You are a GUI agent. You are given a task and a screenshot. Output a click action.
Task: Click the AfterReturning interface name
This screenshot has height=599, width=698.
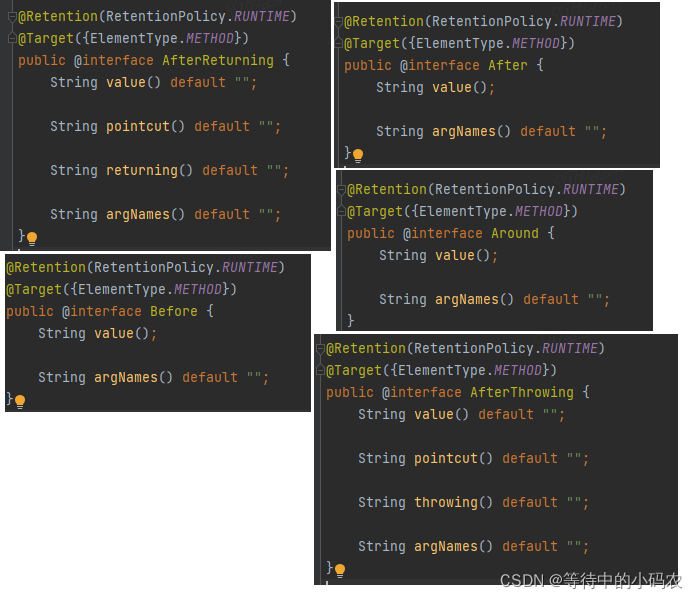click(218, 61)
